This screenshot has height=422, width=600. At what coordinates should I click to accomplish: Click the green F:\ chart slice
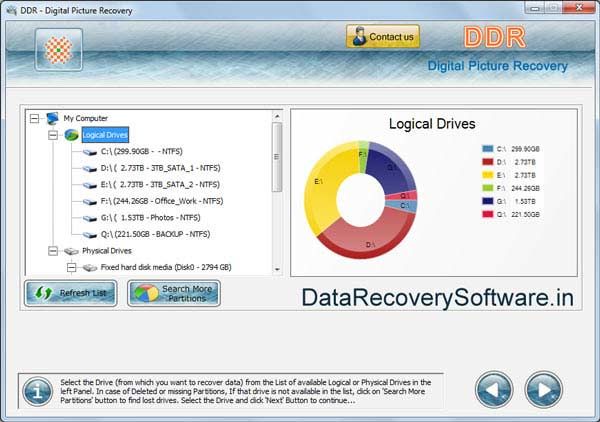click(363, 157)
